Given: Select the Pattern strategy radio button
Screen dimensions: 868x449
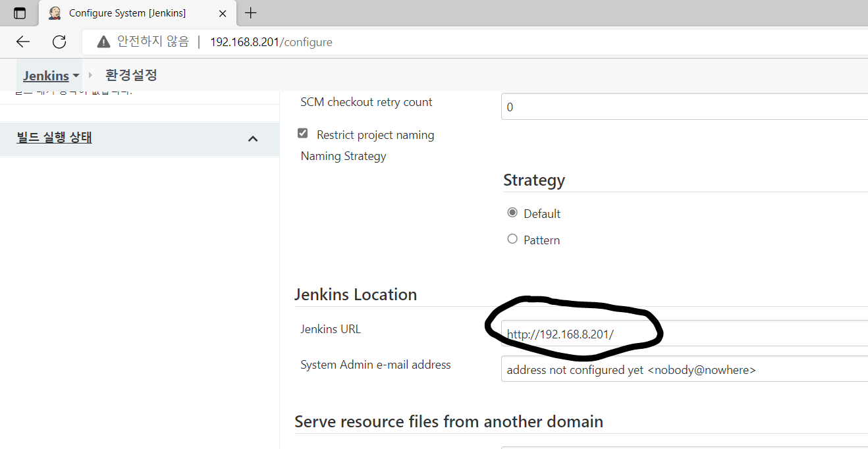Looking at the screenshot, I should click(512, 239).
